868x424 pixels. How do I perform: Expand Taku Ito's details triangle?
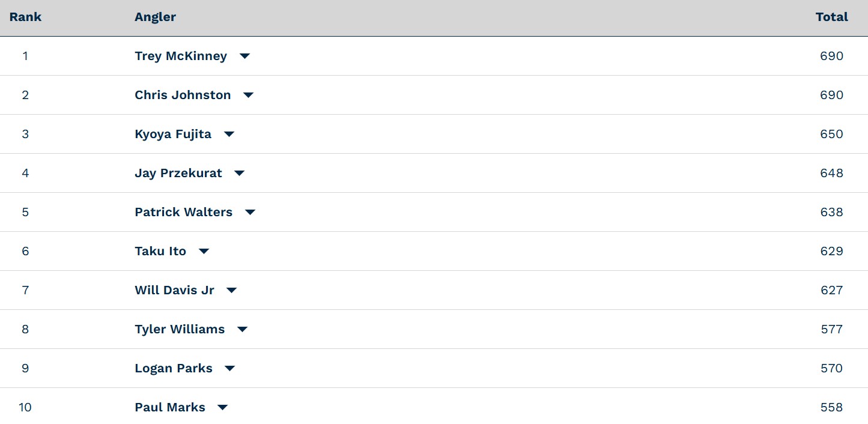pos(204,252)
